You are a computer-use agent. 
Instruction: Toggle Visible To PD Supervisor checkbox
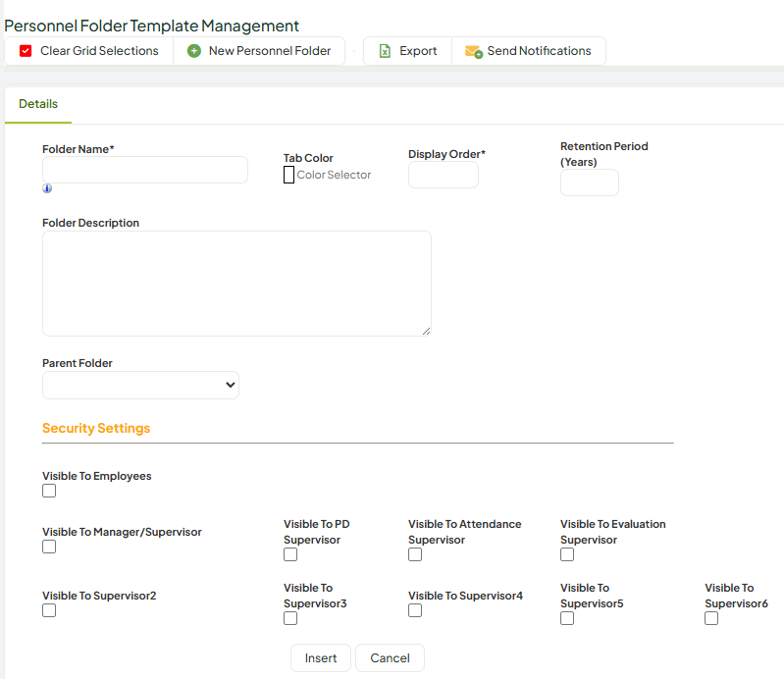290,555
